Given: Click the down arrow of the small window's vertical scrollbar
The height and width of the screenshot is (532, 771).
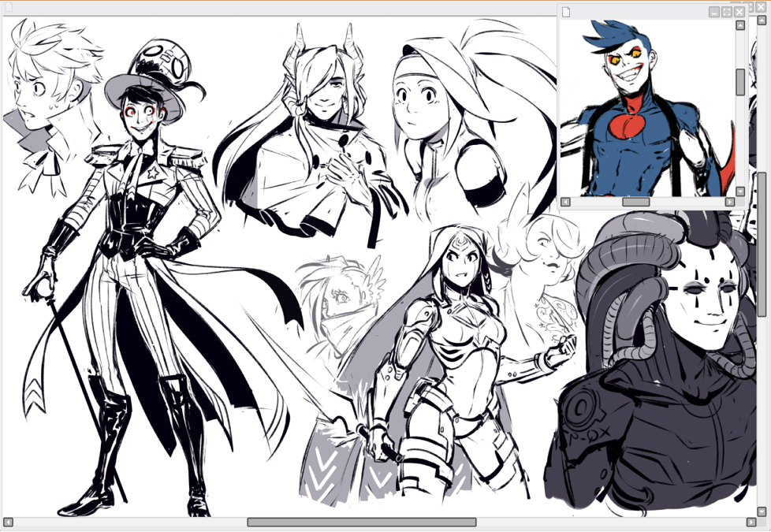Looking at the screenshot, I should point(740,192).
